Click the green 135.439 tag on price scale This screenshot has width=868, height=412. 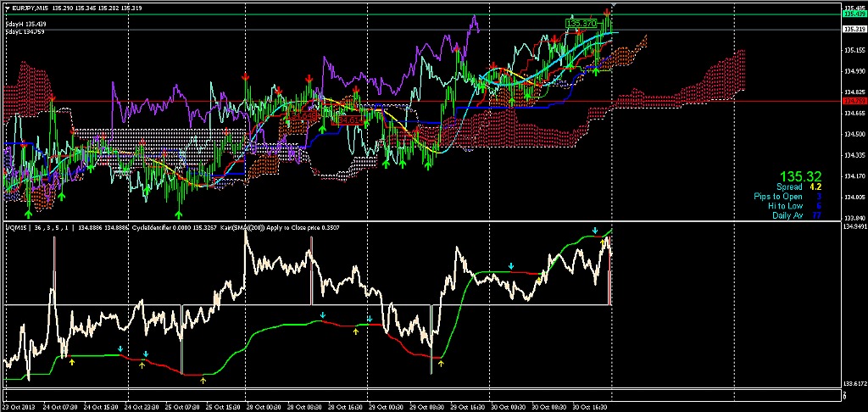click(x=854, y=14)
